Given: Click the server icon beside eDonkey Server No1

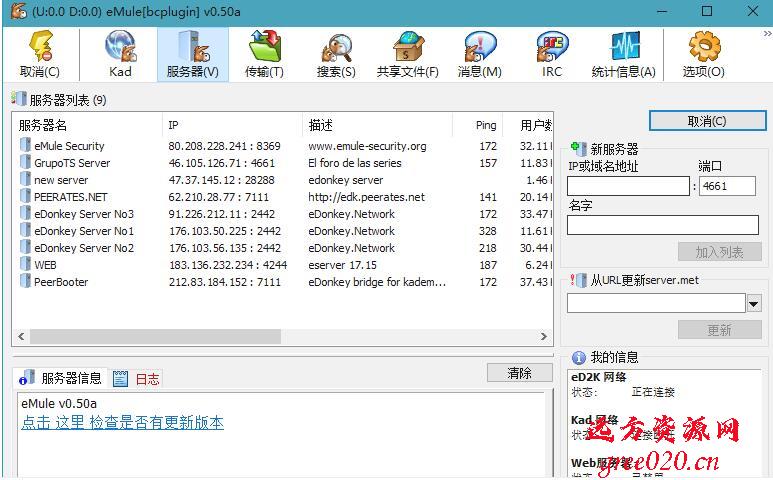Looking at the screenshot, I should pyautogui.click(x=25, y=230).
